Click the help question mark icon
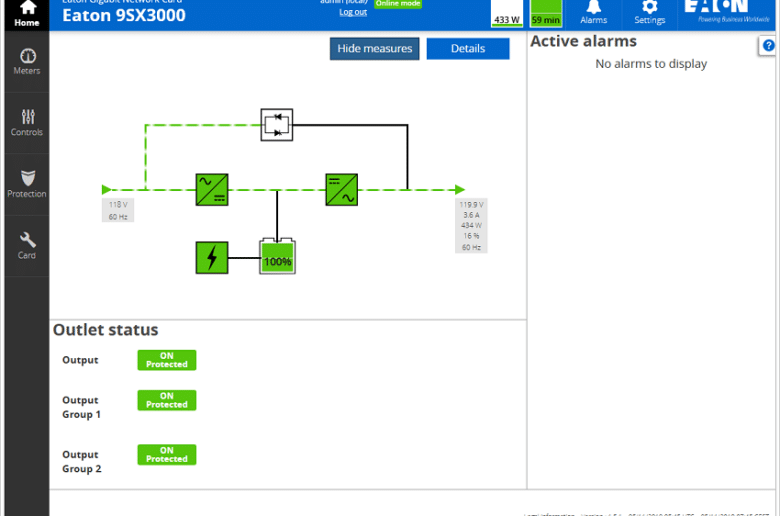 [x=769, y=46]
